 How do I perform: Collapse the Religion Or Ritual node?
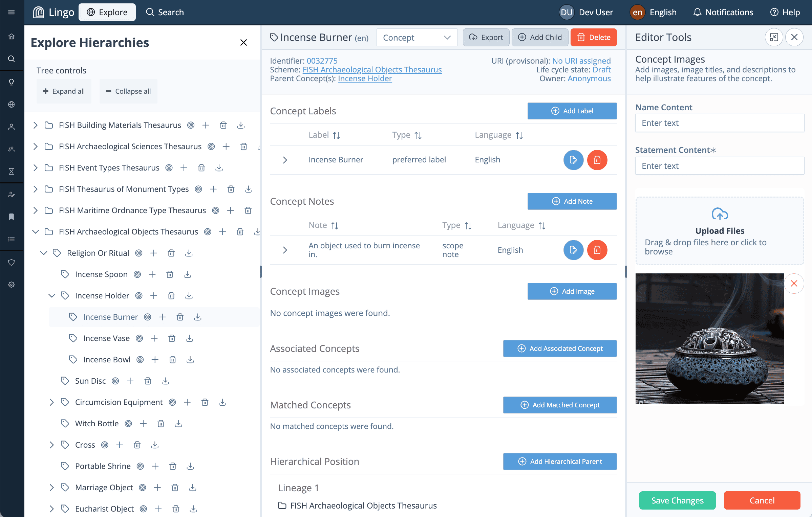point(43,253)
